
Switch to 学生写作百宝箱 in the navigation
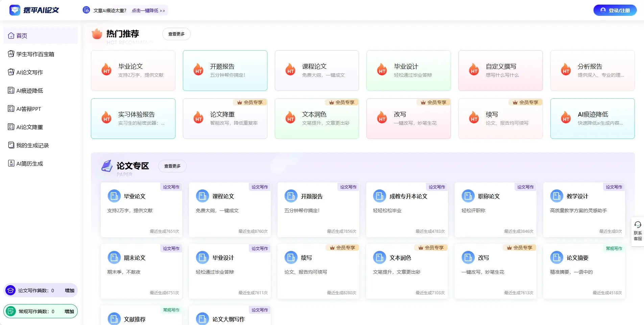35,54
